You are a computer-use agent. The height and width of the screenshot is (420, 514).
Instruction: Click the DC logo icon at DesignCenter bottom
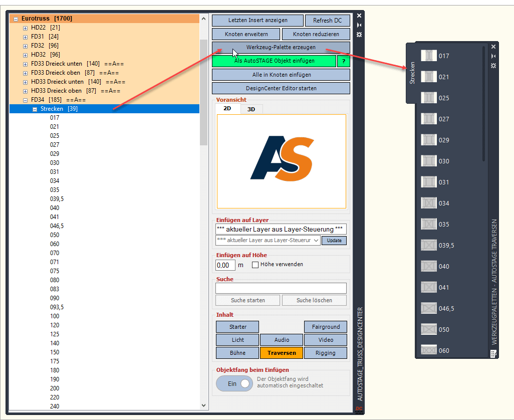[x=359, y=409]
